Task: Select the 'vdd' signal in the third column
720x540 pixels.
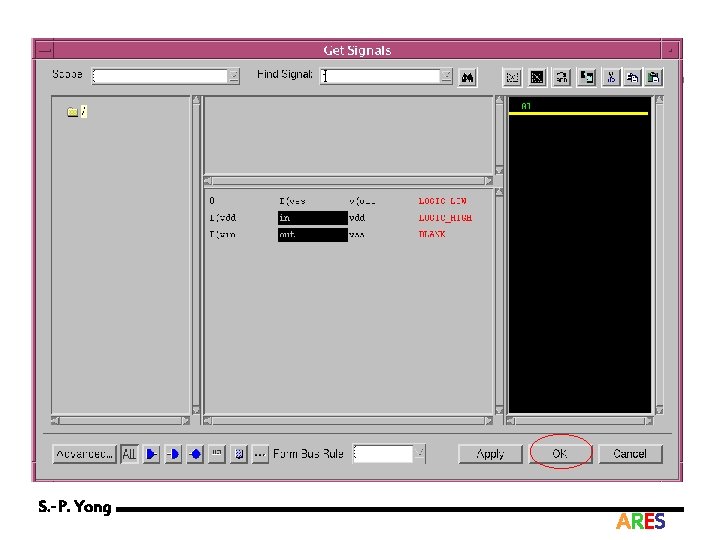Action: 357,218
